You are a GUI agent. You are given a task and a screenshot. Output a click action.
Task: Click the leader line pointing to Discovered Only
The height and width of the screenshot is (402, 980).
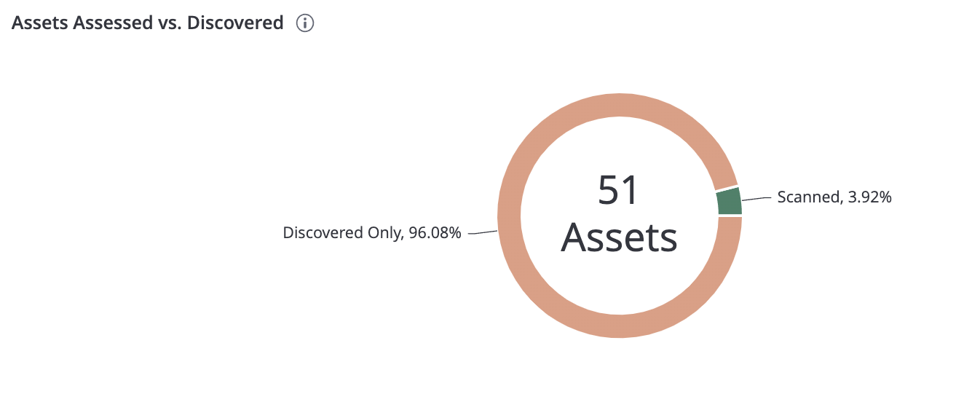(x=482, y=233)
